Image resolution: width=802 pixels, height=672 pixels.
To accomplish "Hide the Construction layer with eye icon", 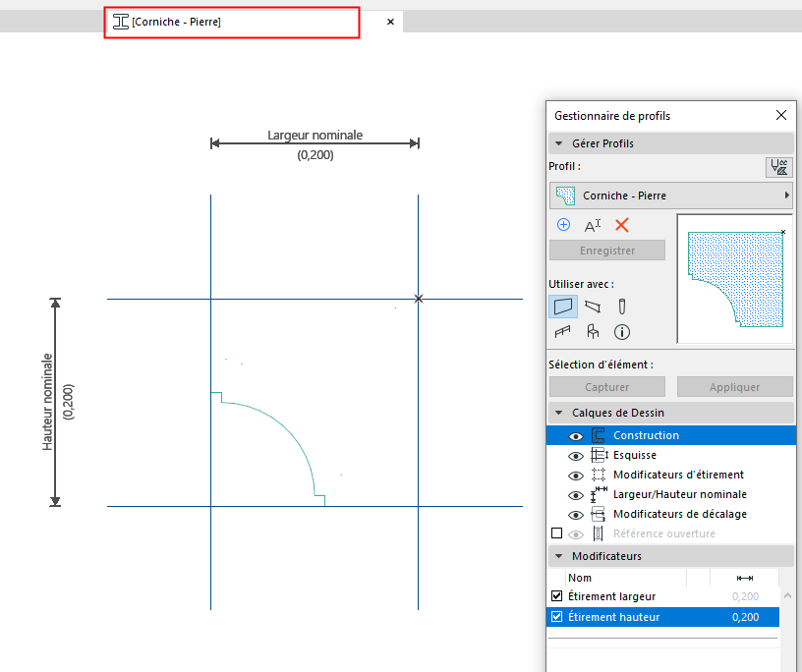I will (576, 436).
